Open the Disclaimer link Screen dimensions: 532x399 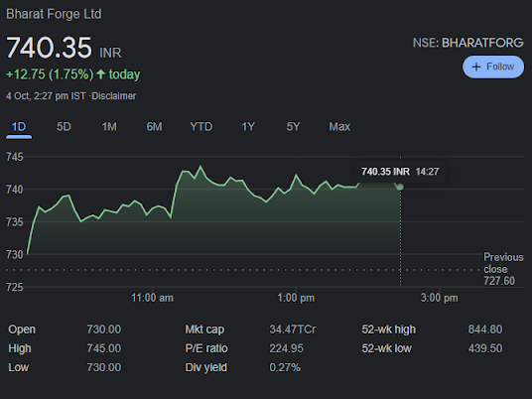[114, 96]
